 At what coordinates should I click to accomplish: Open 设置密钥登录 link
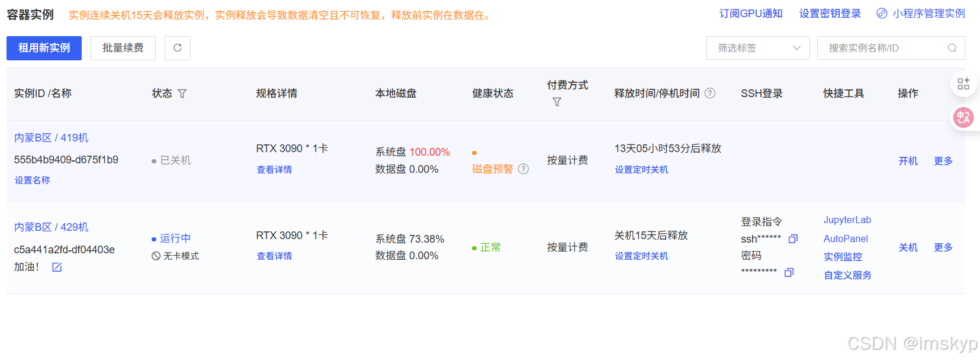point(830,14)
